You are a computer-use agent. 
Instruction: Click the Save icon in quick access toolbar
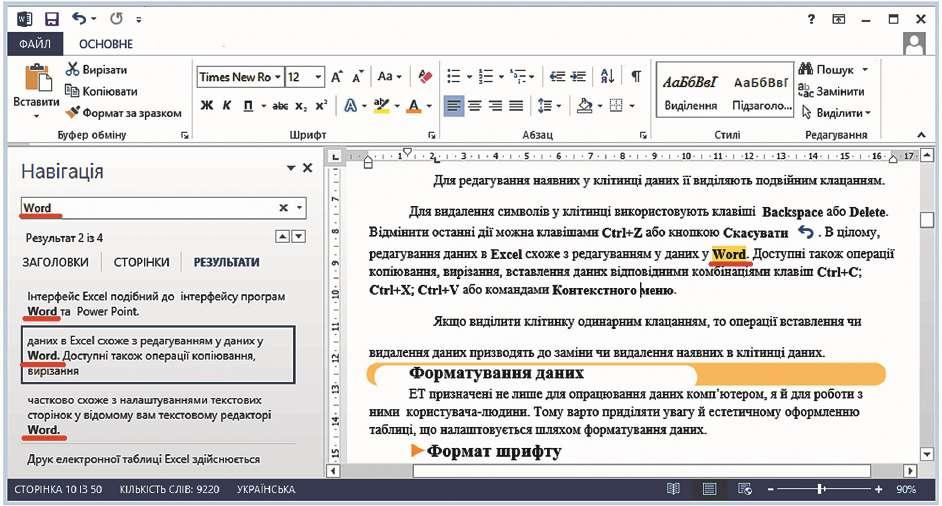[x=52, y=19]
